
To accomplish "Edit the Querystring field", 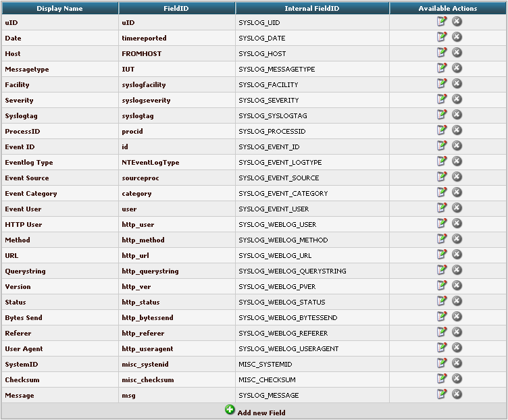I will coord(442,270).
